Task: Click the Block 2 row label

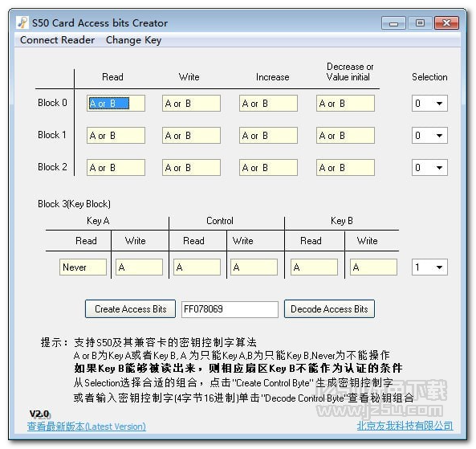Action: (52, 167)
